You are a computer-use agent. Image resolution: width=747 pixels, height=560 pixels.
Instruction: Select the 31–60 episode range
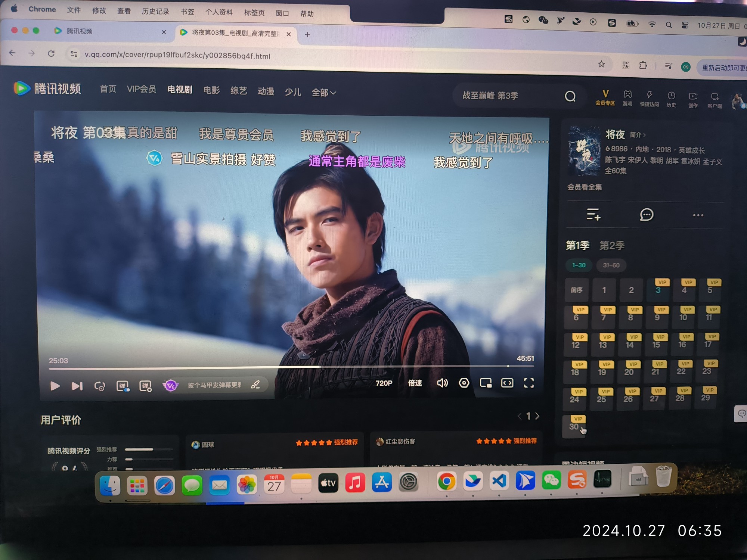click(x=611, y=265)
